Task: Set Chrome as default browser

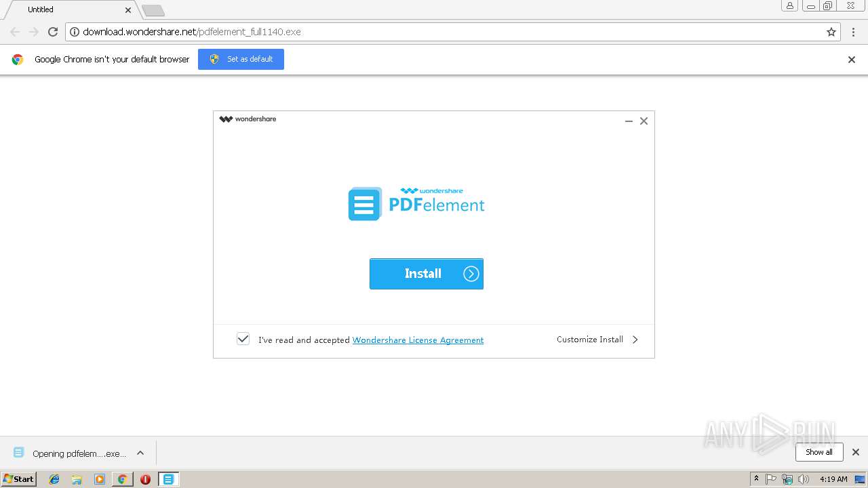Action: click(x=241, y=59)
